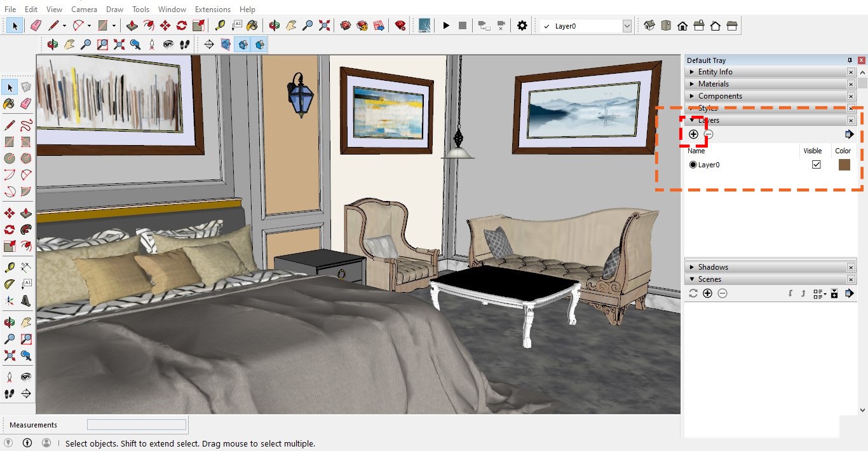Expand the Shadows panel
868x451 pixels.
[x=712, y=267]
